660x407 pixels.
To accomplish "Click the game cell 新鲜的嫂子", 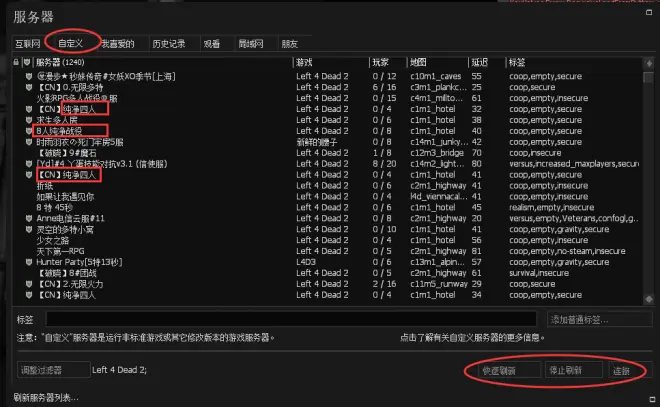I will (317, 142).
